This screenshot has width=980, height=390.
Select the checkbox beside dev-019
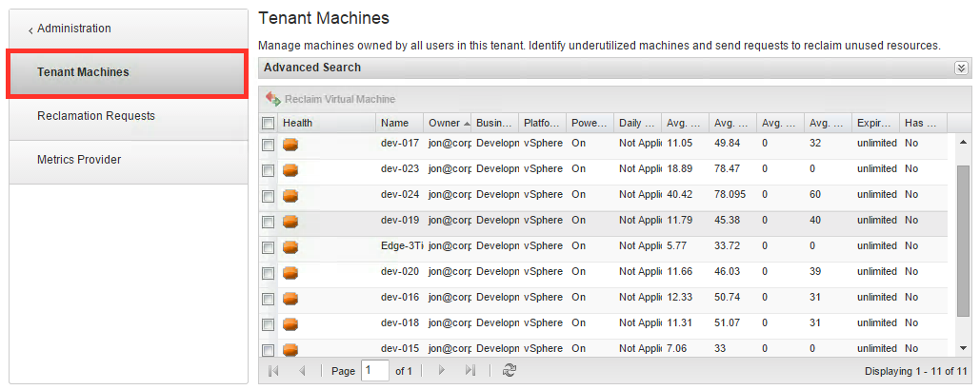[268, 222]
